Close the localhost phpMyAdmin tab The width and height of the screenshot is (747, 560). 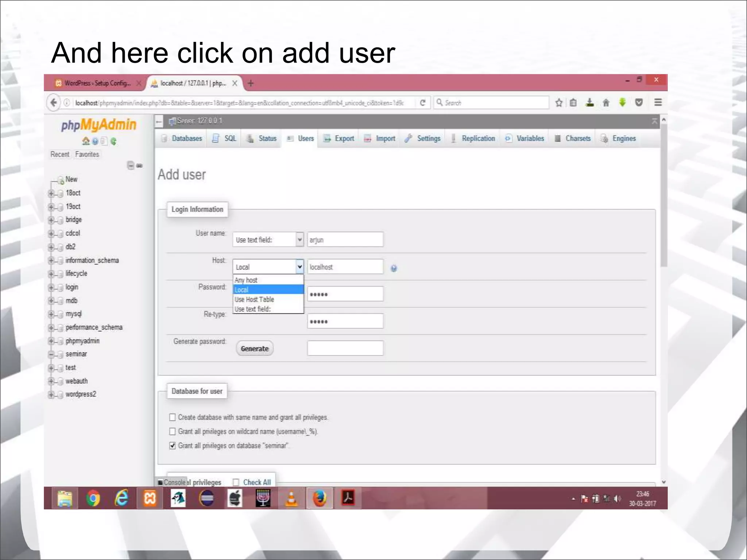[235, 83]
